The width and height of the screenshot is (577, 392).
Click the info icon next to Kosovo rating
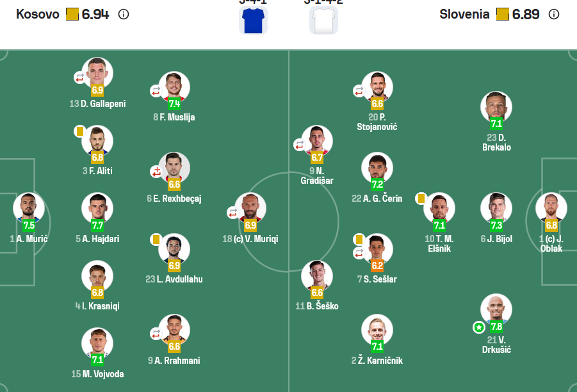(x=124, y=14)
